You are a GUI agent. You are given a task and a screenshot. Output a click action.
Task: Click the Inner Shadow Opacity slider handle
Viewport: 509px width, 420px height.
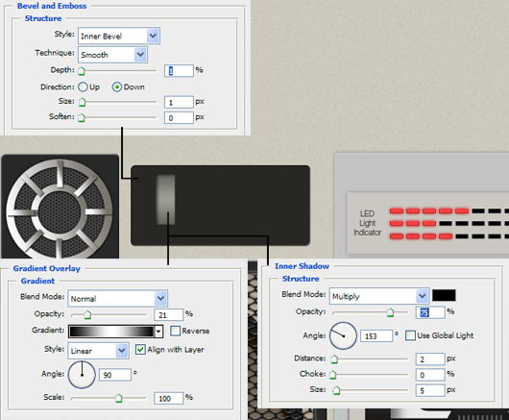pyautogui.click(x=390, y=312)
